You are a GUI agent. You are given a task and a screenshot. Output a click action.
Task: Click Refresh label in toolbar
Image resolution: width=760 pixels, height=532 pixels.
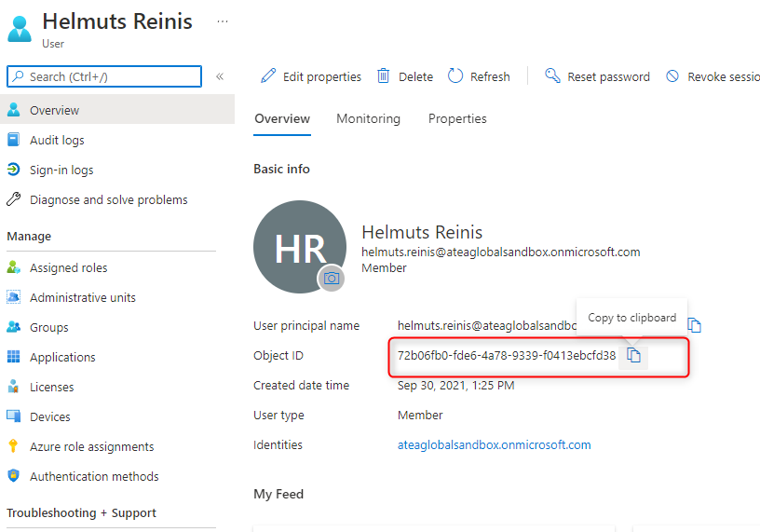[490, 76]
